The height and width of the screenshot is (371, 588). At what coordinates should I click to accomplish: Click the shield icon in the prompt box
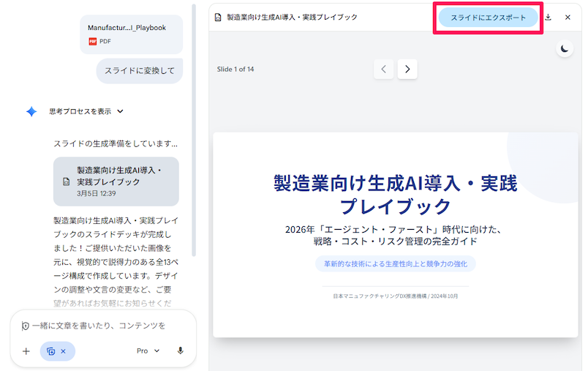25,326
